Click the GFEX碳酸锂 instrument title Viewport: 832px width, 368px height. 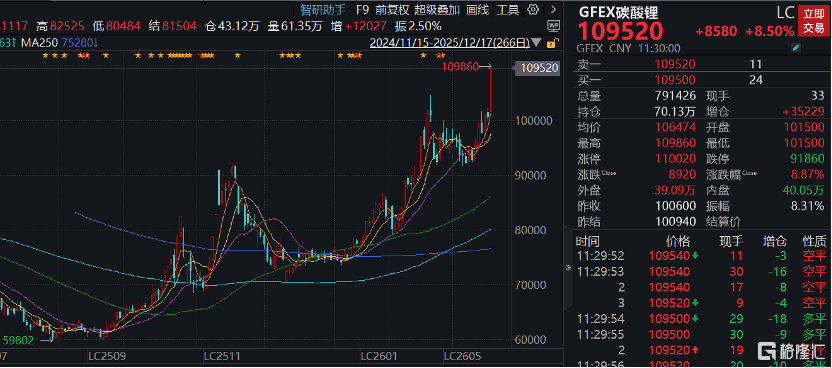click(618, 12)
